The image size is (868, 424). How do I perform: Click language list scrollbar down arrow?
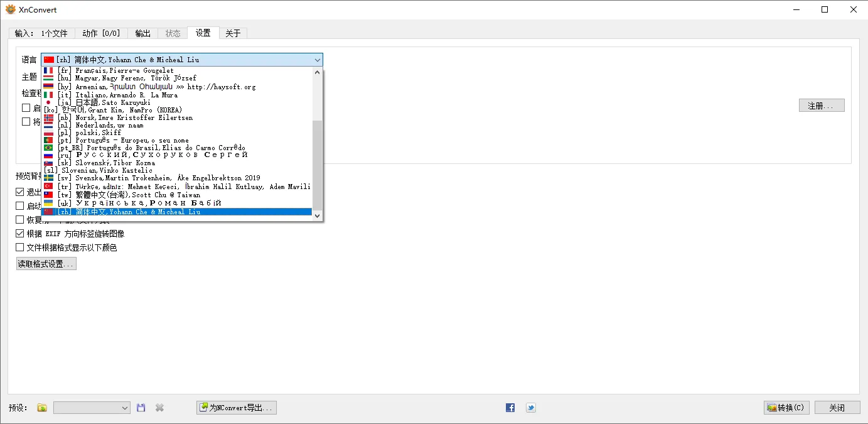317,215
